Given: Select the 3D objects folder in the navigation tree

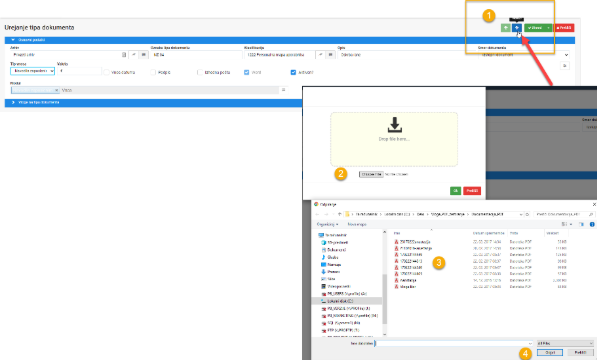Looking at the screenshot, I should [335, 242].
